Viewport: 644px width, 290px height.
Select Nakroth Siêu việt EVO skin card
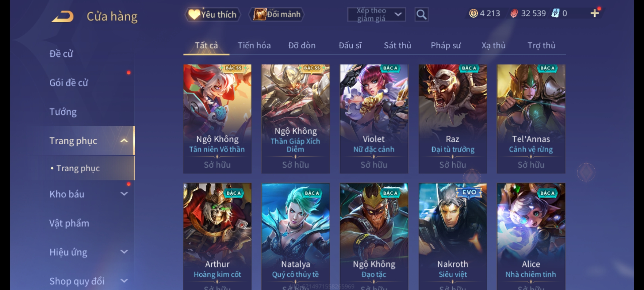(453, 236)
